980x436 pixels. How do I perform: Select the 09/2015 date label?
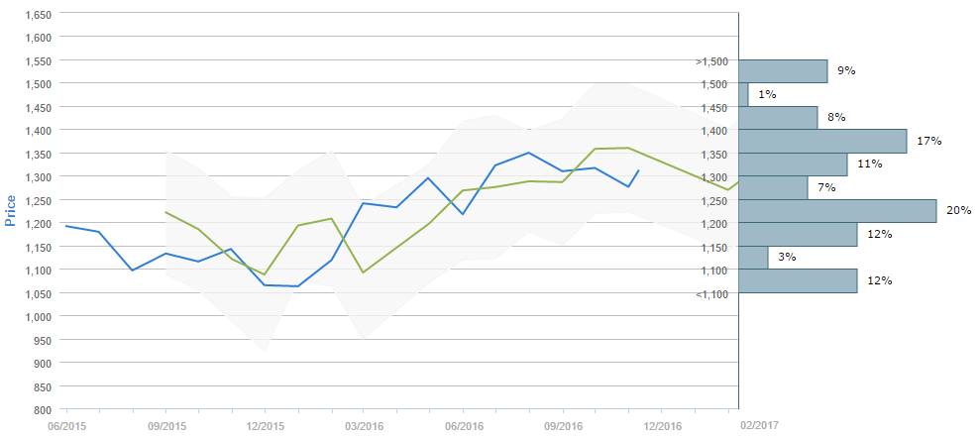pos(166,425)
